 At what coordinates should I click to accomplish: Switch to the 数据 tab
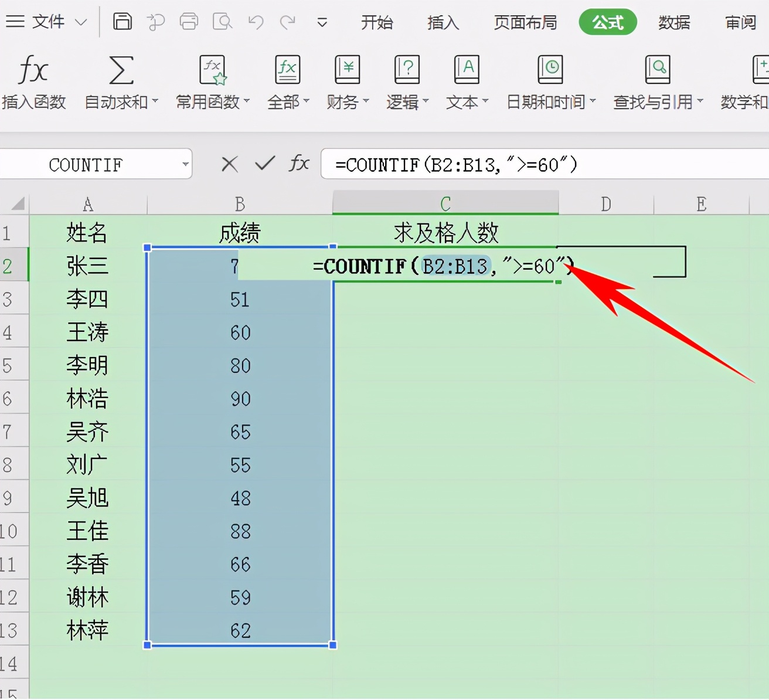[x=674, y=22]
